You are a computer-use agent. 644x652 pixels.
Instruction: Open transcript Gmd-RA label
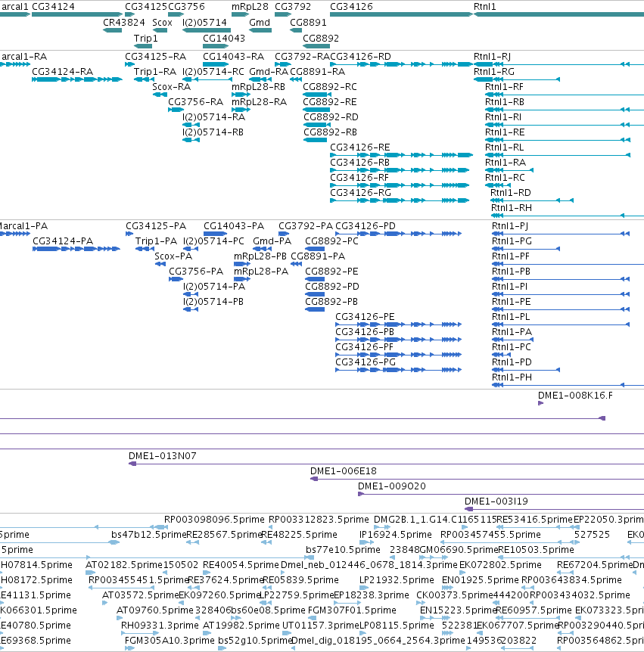pos(269,72)
